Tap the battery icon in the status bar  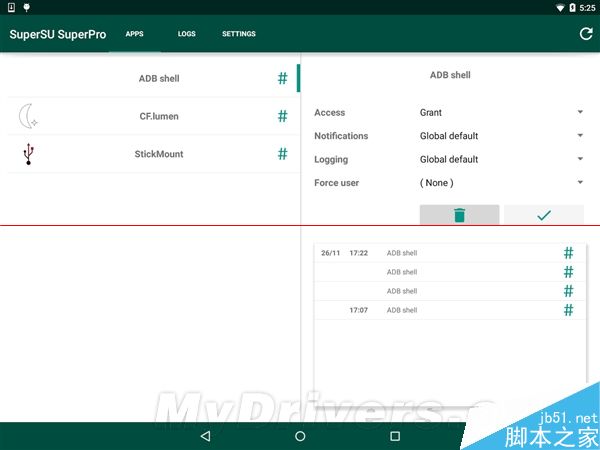pyautogui.click(x=572, y=8)
